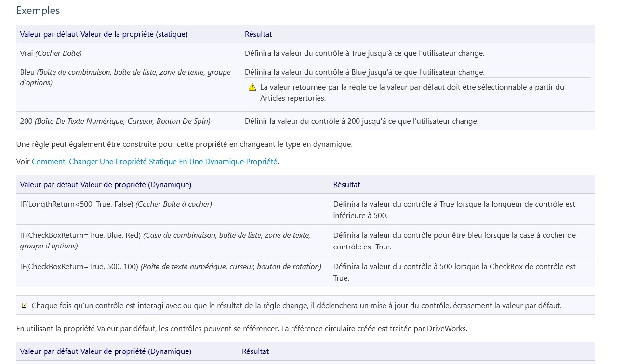The image size is (637, 364).
Task: Click the yellow warning triangle icon
Action: [x=252, y=87]
